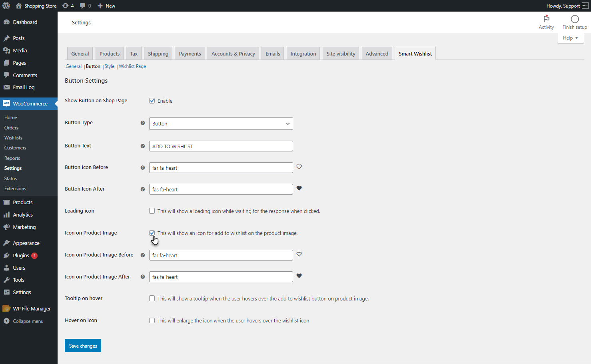Click help icon for Button Icon Before

(142, 168)
